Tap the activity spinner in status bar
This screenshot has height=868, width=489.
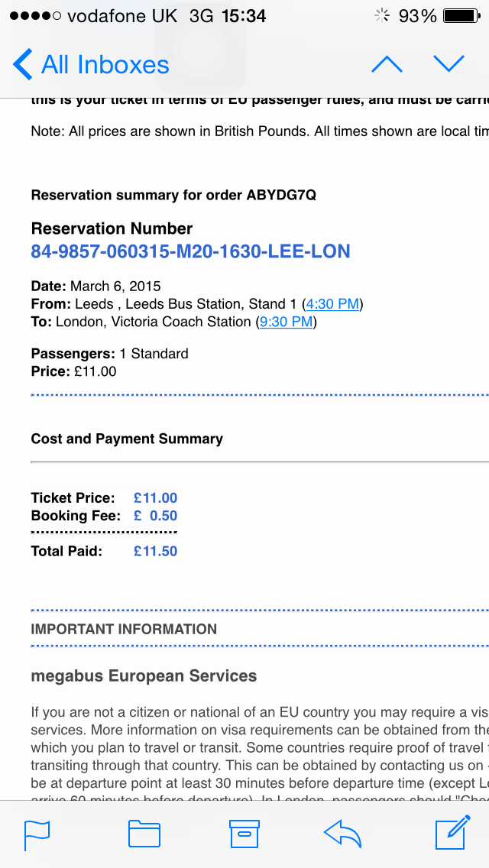click(x=382, y=15)
